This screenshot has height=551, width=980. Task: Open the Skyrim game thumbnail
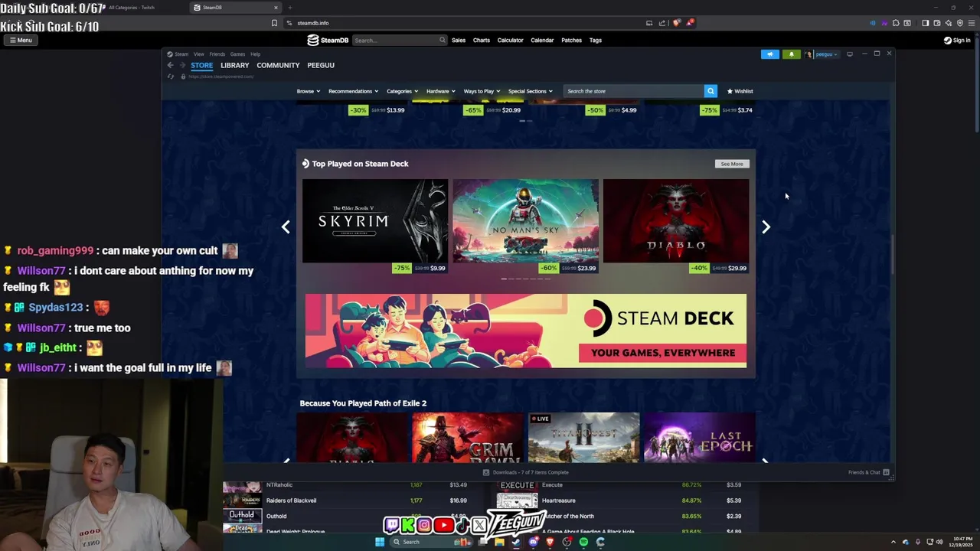point(375,221)
